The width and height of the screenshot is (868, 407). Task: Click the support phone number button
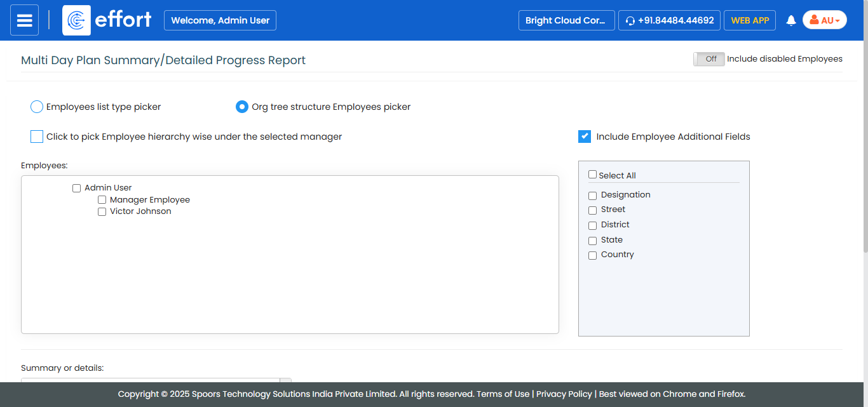pos(669,20)
